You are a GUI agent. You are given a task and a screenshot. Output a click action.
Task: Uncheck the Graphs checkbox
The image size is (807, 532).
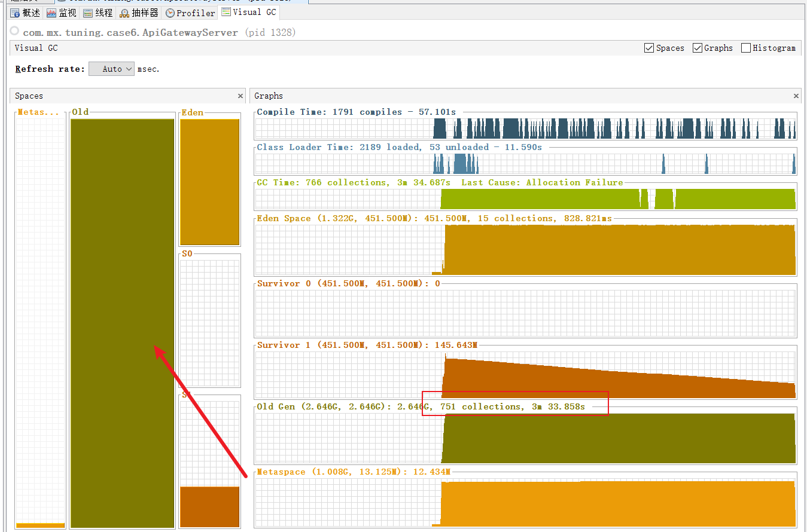pos(698,48)
